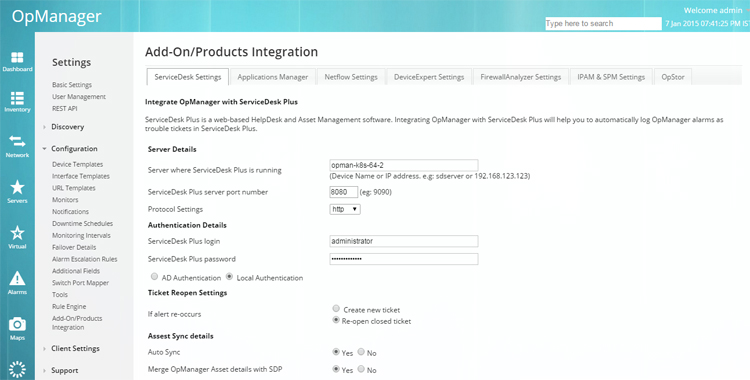Go to Notifications configuration
This screenshot has height=380, width=750.
pos(70,212)
